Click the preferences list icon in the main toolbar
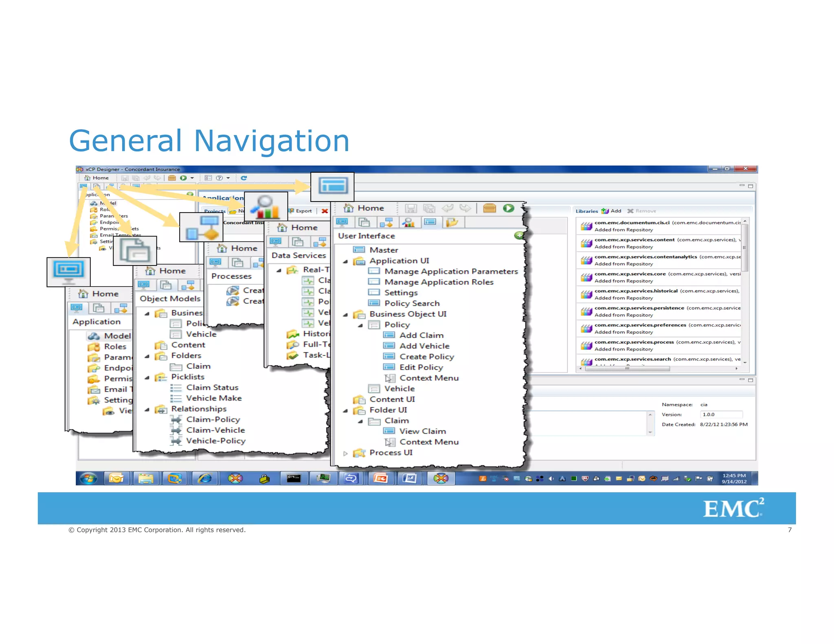 [208, 178]
